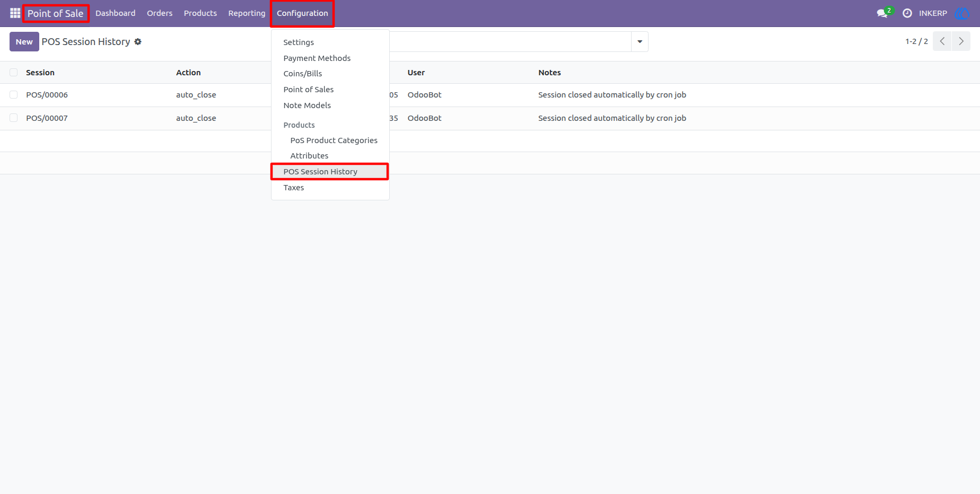Open the apps grid home menu icon
This screenshot has width=980, height=494.
point(15,13)
